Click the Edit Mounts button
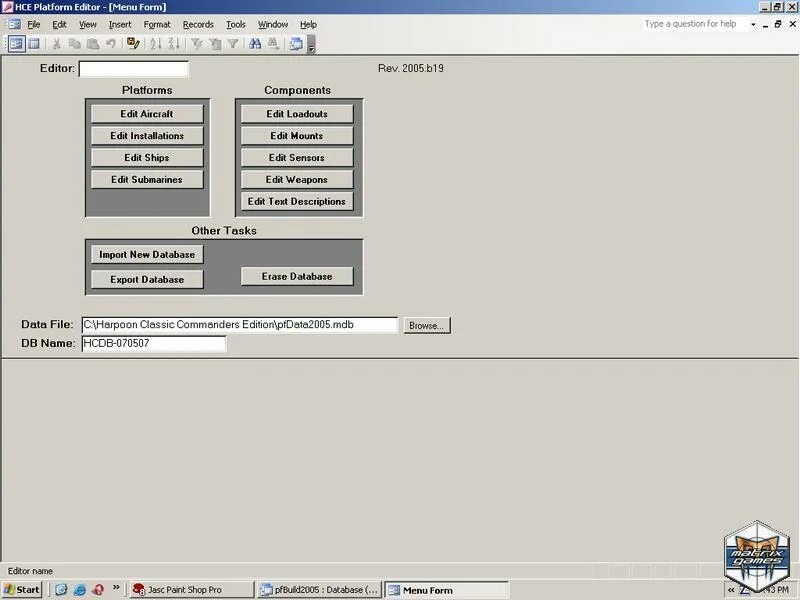Screen dimensions: 800x600 (297, 136)
